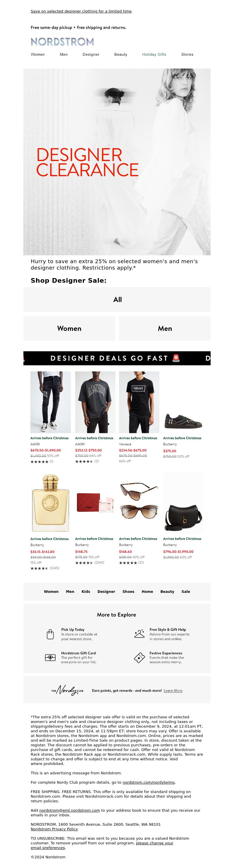Click Learn More for Nordy Club

click(173, 690)
